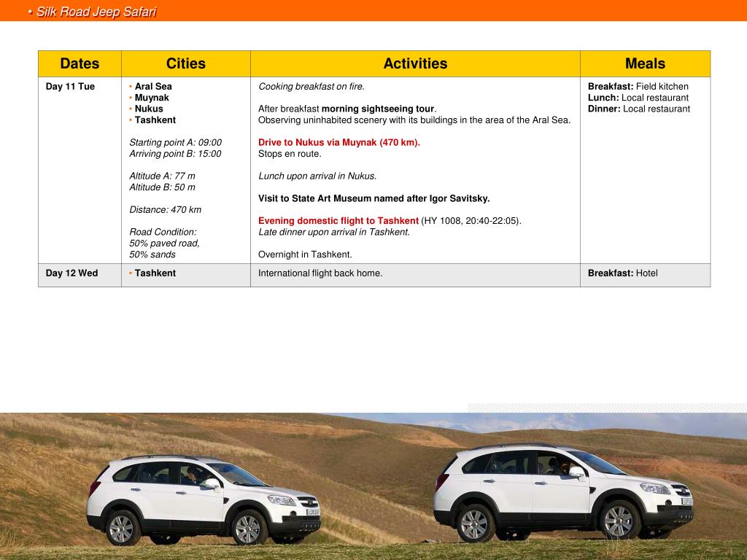Click 'Distance: 470 km' text
This screenshot has width=747, height=560.
tap(165, 209)
